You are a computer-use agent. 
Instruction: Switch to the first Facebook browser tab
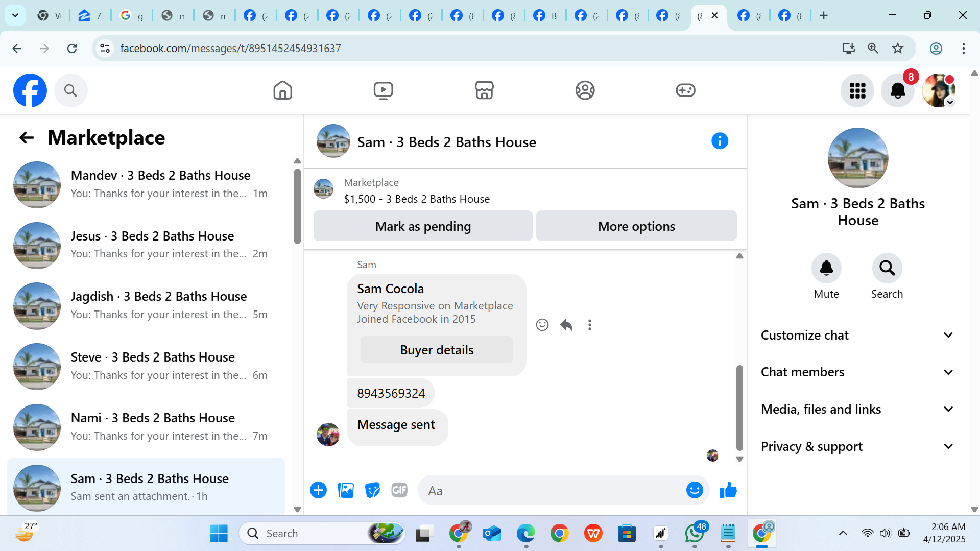coord(255,15)
